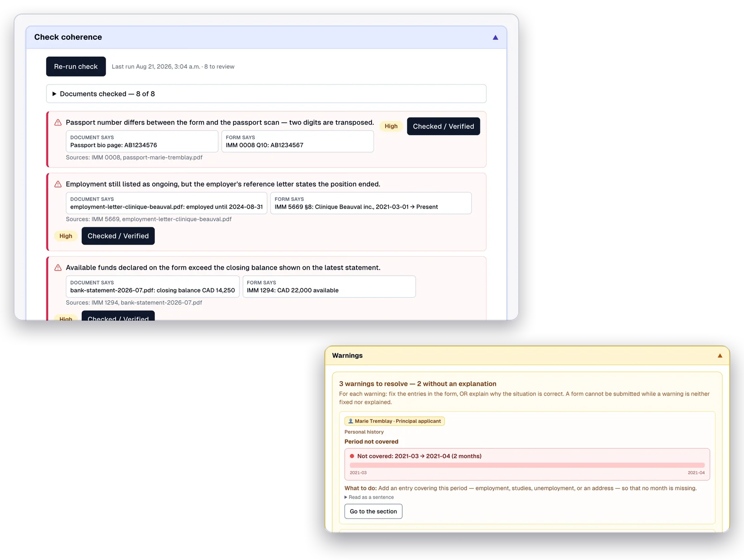
Task: Click bank statement closing balance CAD 14,250
Action: pyautogui.click(x=153, y=290)
